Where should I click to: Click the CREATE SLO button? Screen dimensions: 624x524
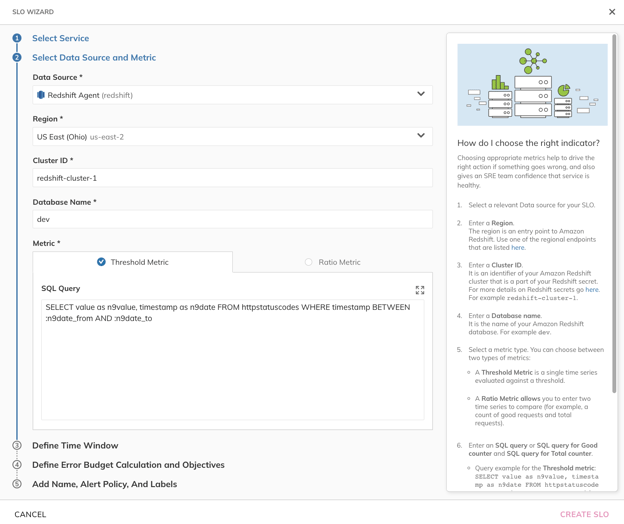point(584,514)
